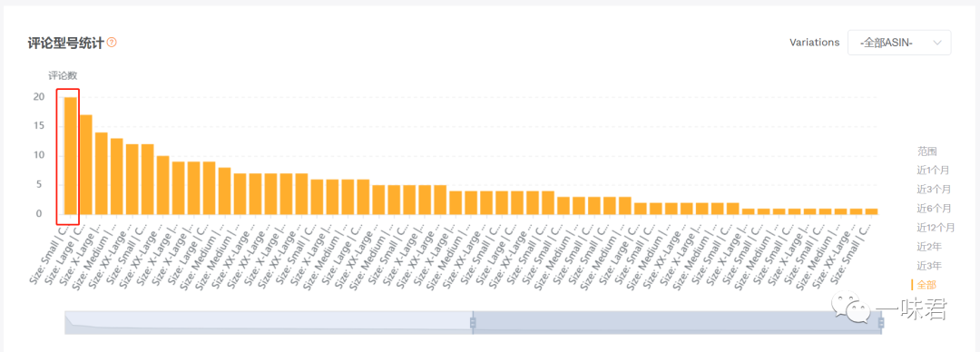Viewport: 980px width, 352px height.
Task: Click the unselected light area of zoom bar
Action: [269, 323]
